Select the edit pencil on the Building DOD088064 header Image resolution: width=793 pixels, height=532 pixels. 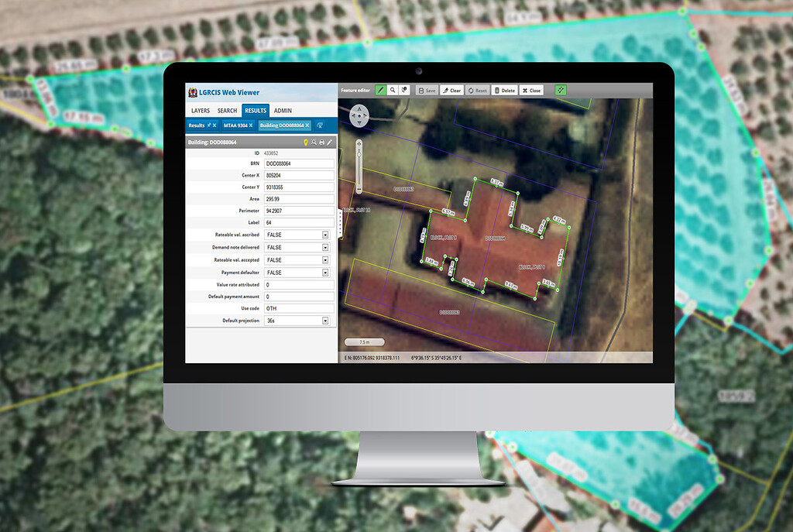click(331, 142)
